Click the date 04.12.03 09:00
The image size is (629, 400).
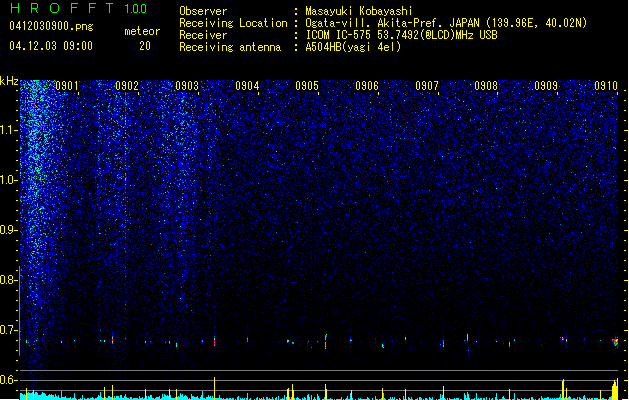click(x=51, y=46)
